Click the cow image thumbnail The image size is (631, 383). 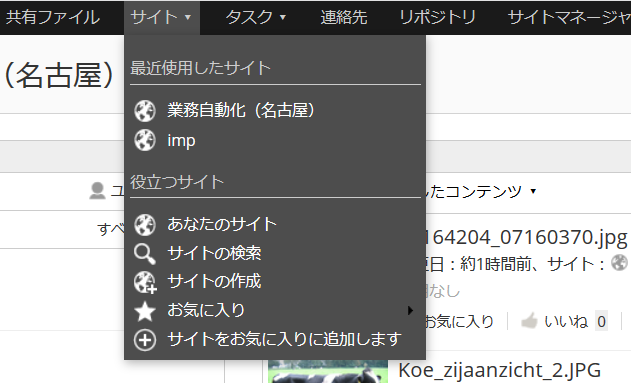tap(328, 371)
